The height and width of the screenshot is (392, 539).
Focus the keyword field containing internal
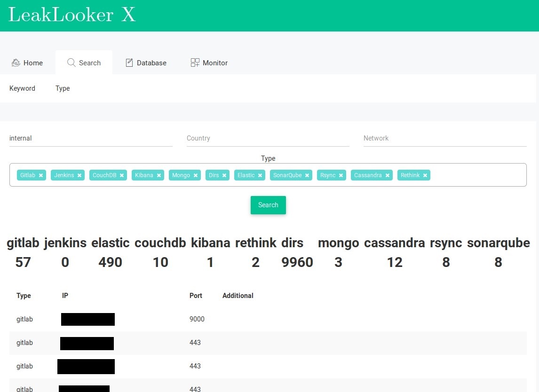click(91, 138)
